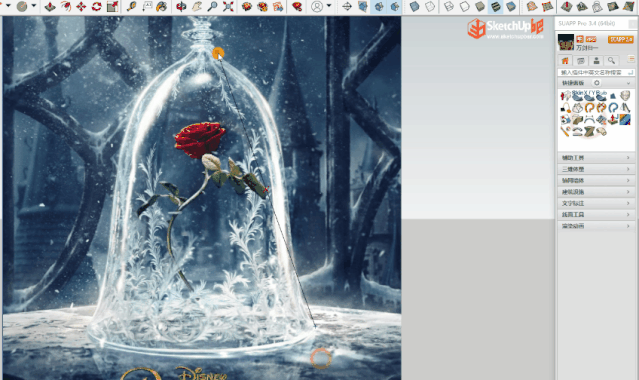Viewport: 639px width, 380px height.
Task: Open dropdown arrow beside the circular draw tool
Action: click(34, 7)
